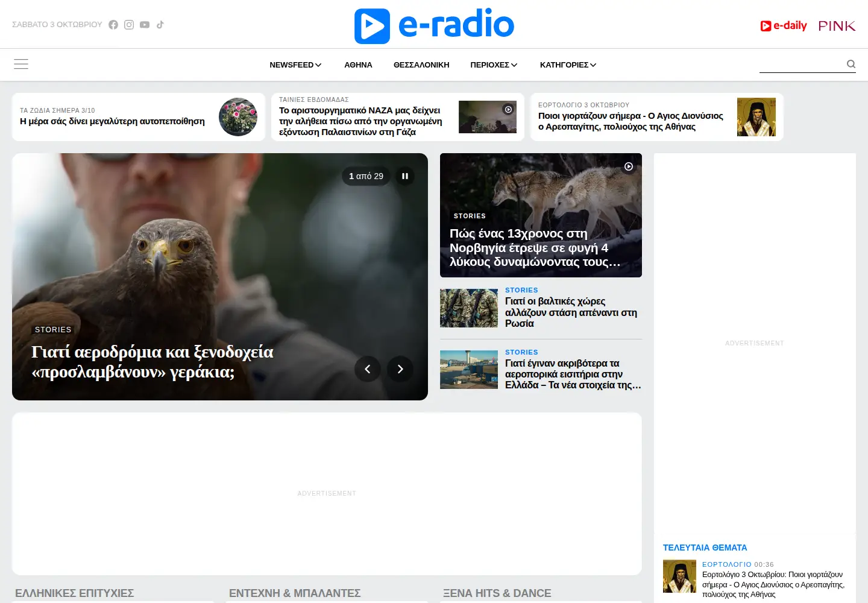868x603 pixels.
Task: Click STORIES label above airline tickets article
Action: coord(521,352)
